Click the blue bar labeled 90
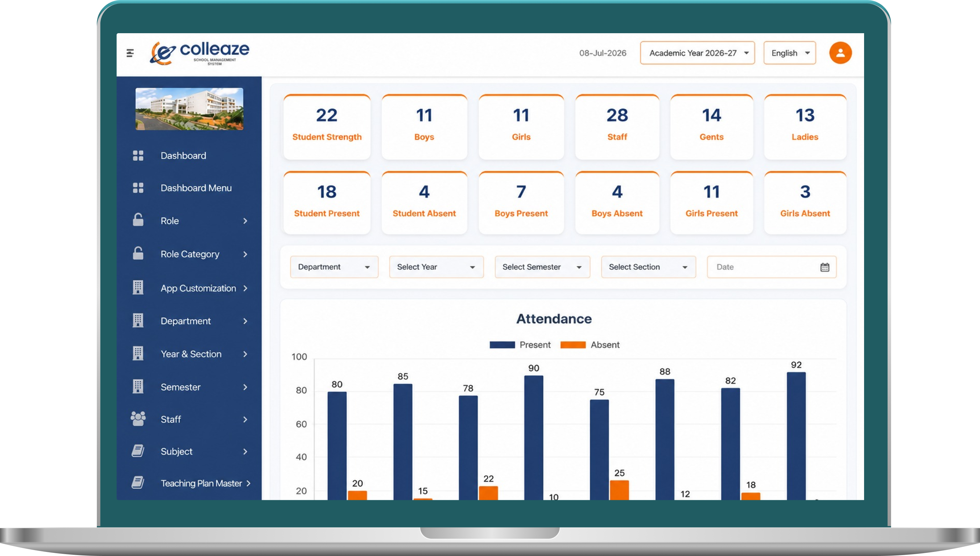The width and height of the screenshot is (980, 556). (534, 438)
